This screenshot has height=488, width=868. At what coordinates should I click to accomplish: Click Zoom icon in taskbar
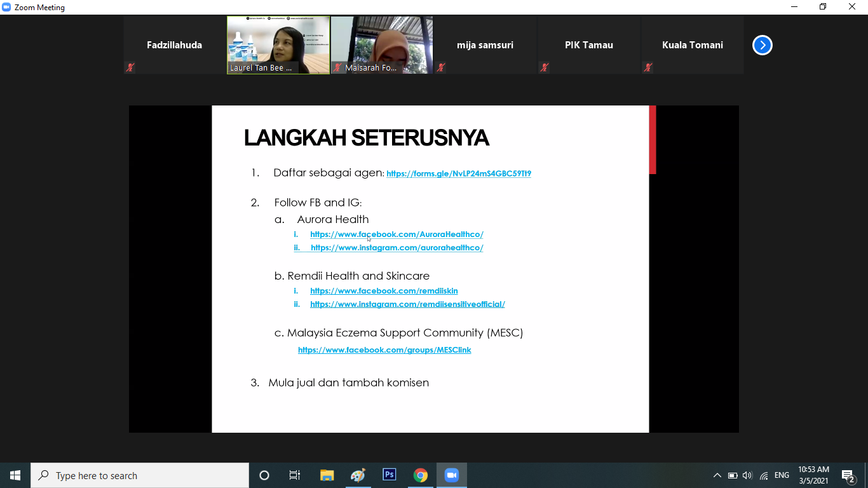[452, 475]
